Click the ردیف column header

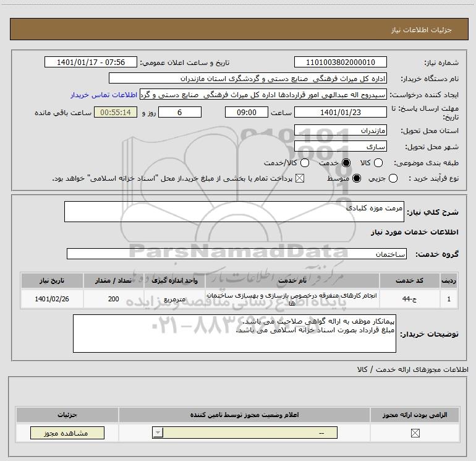coord(449,280)
